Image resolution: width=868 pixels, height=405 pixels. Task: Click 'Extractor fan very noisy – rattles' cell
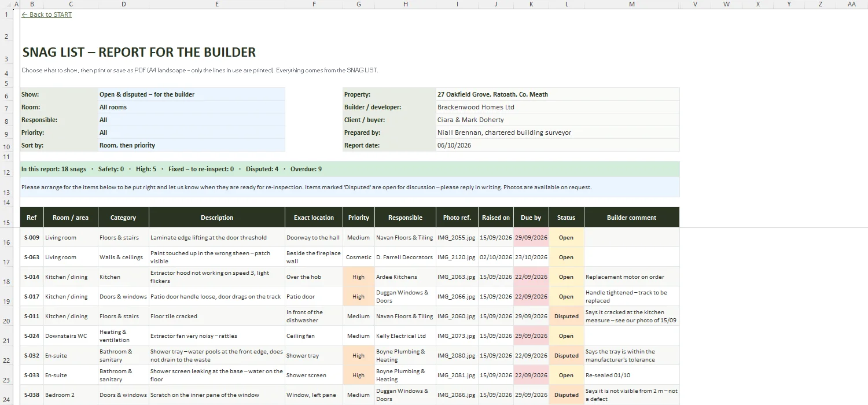pyautogui.click(x=217, y=336)
